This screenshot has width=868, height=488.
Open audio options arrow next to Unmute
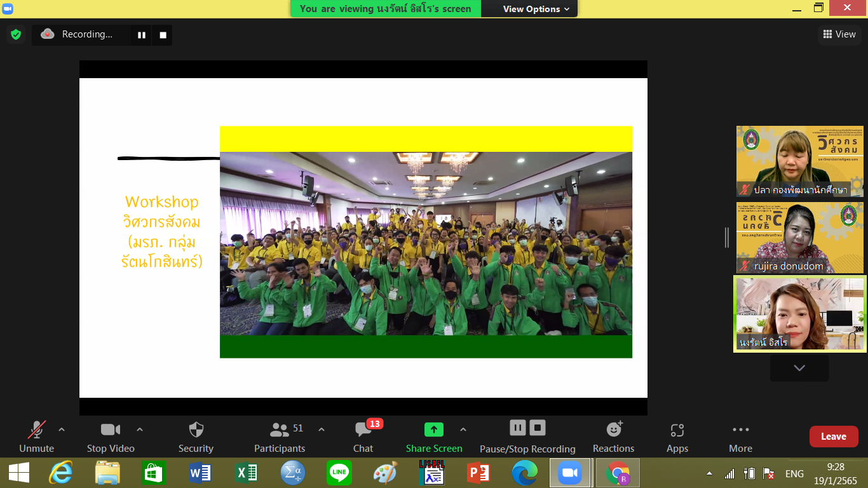coord(62,430)
